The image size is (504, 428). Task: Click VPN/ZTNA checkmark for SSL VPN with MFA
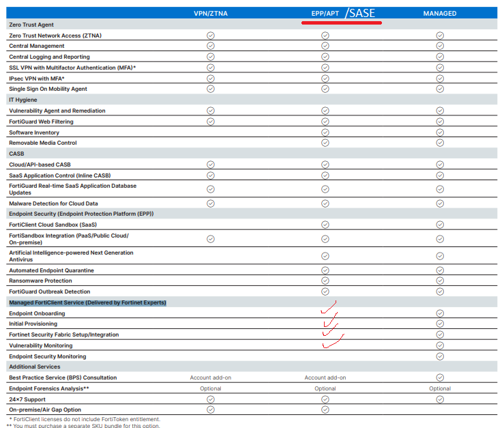pos(211,68)
